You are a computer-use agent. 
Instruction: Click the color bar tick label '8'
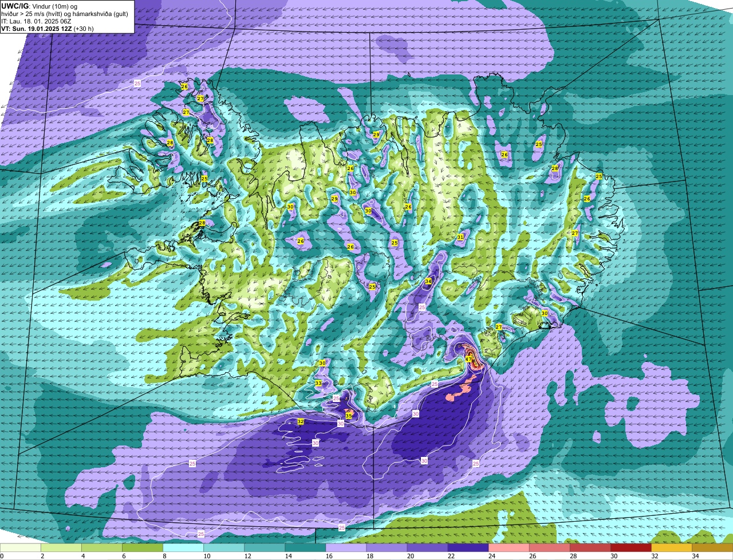pos(164,556)
